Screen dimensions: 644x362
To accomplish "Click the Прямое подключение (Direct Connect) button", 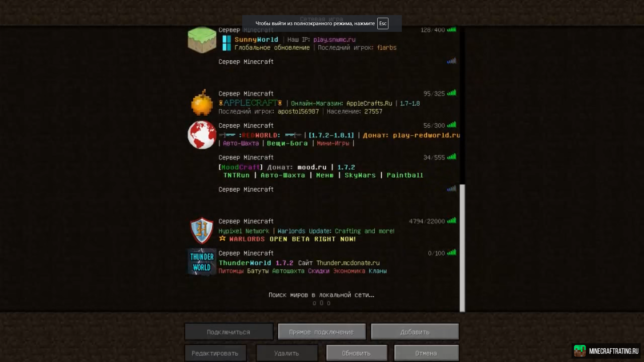I will 322,331.
